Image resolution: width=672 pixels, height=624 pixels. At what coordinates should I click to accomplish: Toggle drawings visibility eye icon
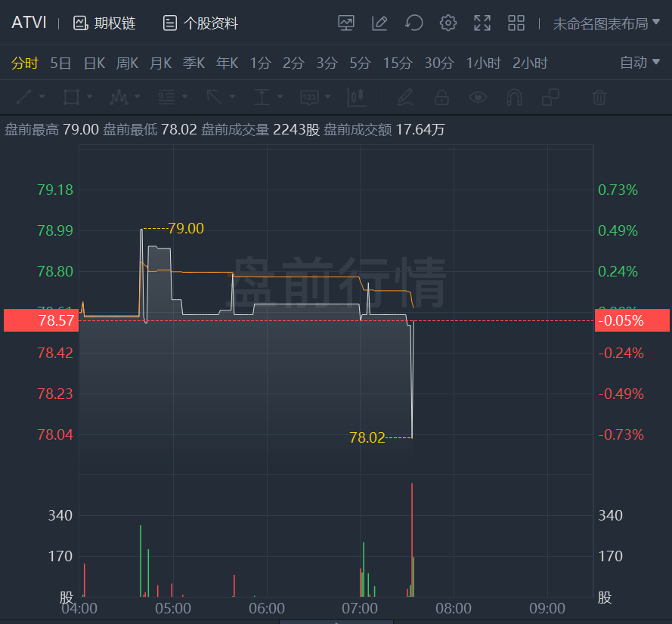pos(478,97)
